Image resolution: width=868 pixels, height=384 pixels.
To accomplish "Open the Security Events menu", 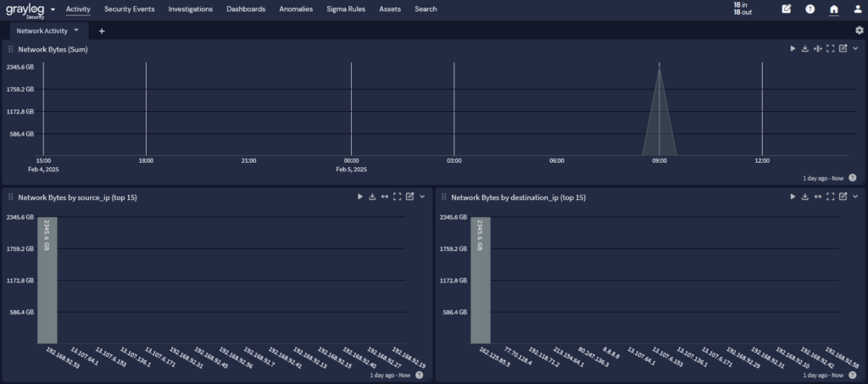I will pos(129,9).
